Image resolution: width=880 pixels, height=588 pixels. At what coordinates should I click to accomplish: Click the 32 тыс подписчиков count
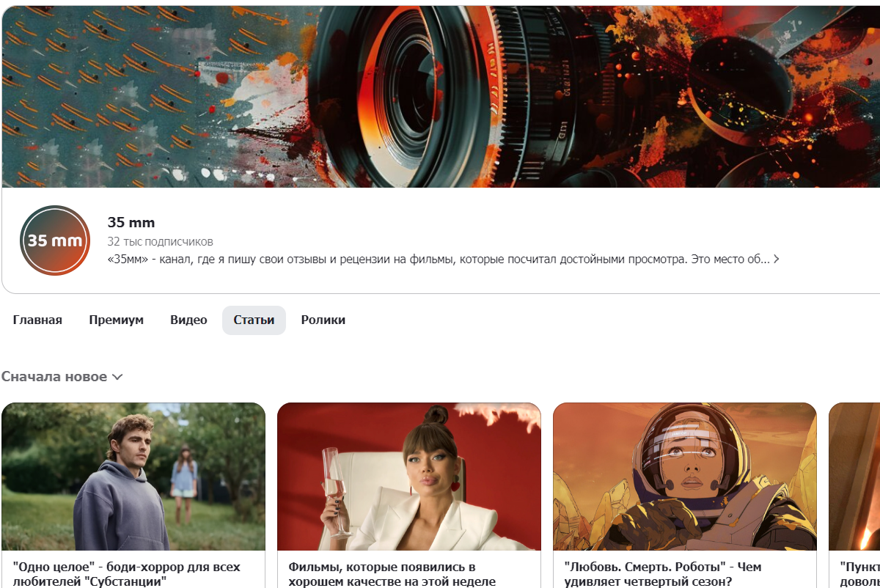pos(160,241)
